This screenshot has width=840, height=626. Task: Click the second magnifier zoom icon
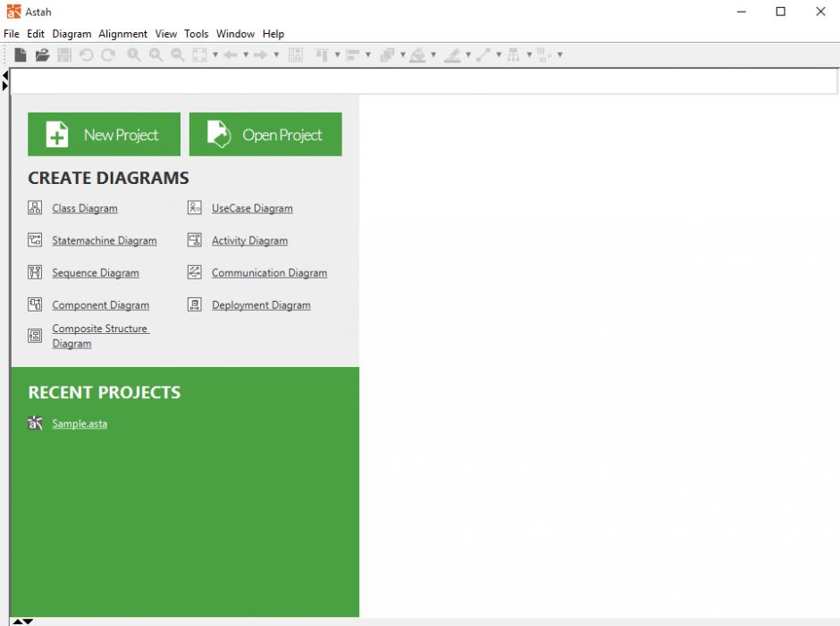pos(155,54)
